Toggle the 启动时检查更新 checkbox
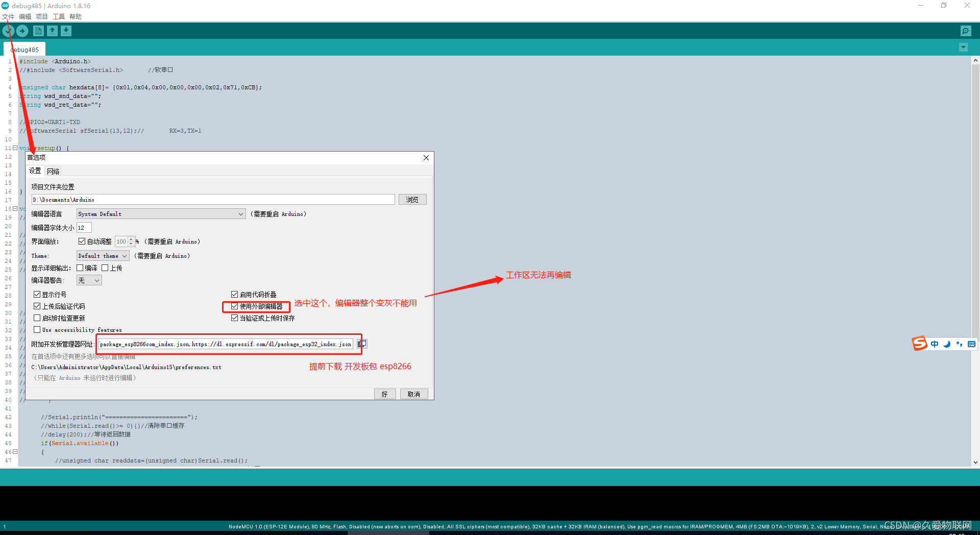The image size is (980, 535). click(37, 318)
